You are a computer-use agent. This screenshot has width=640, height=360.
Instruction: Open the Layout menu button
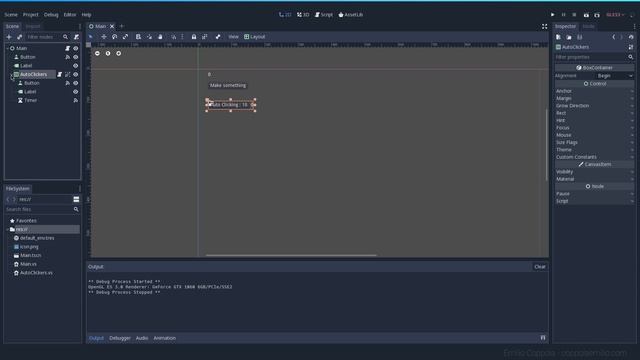coord(254,37)
